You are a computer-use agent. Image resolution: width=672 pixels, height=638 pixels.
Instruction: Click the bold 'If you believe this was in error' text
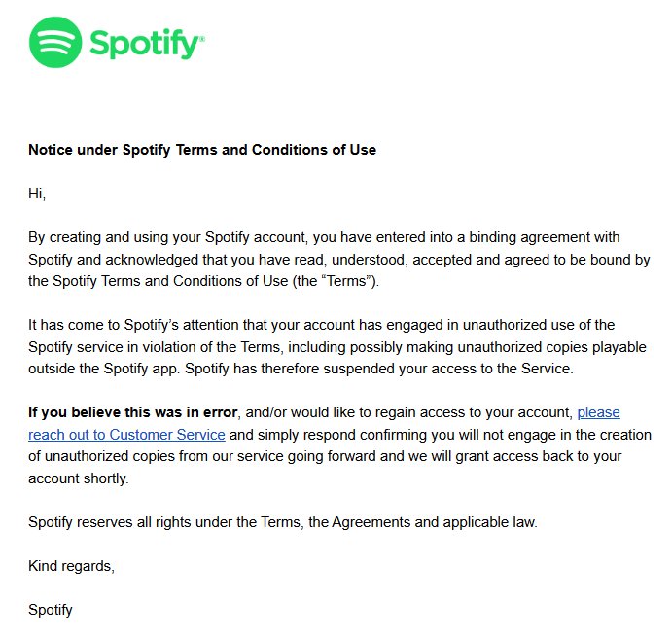pos(133,412)
